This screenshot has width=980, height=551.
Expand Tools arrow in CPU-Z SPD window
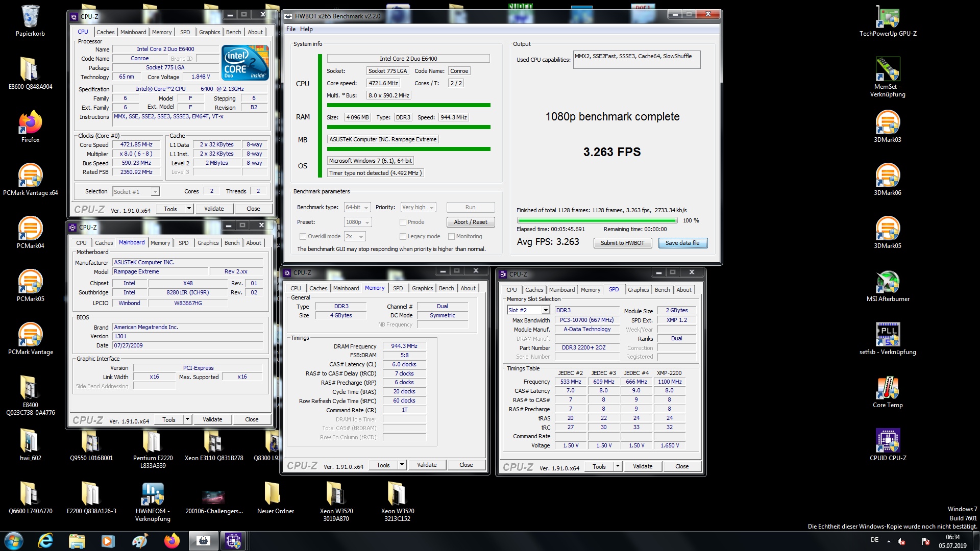[x=618, y=466]
